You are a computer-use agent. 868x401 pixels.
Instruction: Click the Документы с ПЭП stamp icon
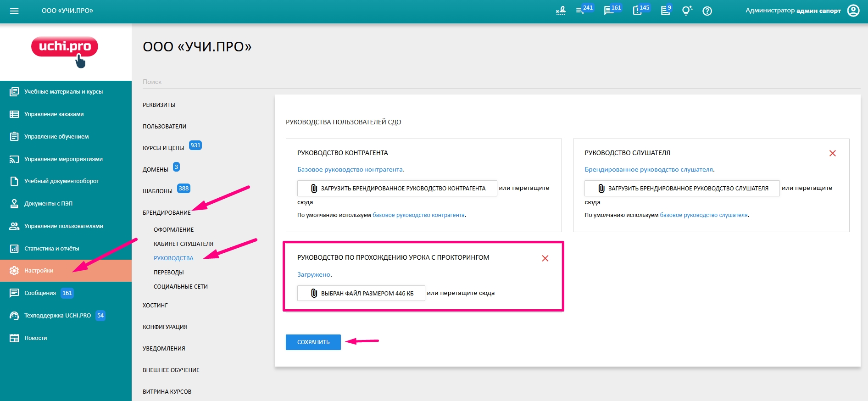[14, 204]
